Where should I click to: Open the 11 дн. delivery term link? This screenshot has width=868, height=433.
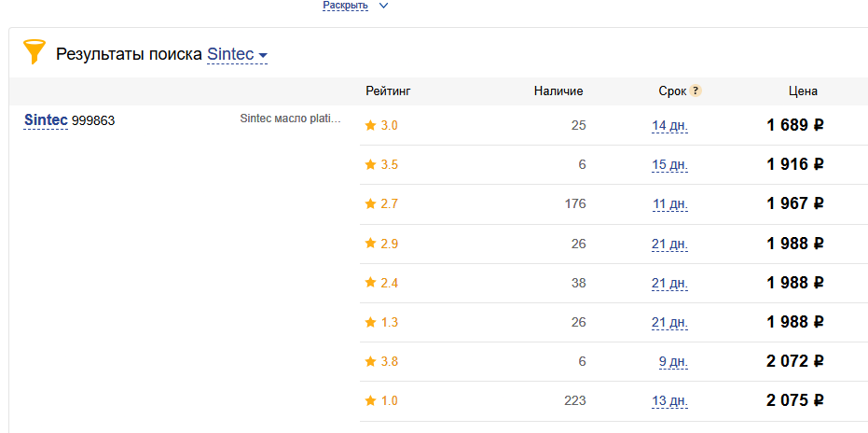tap(669, 204)
